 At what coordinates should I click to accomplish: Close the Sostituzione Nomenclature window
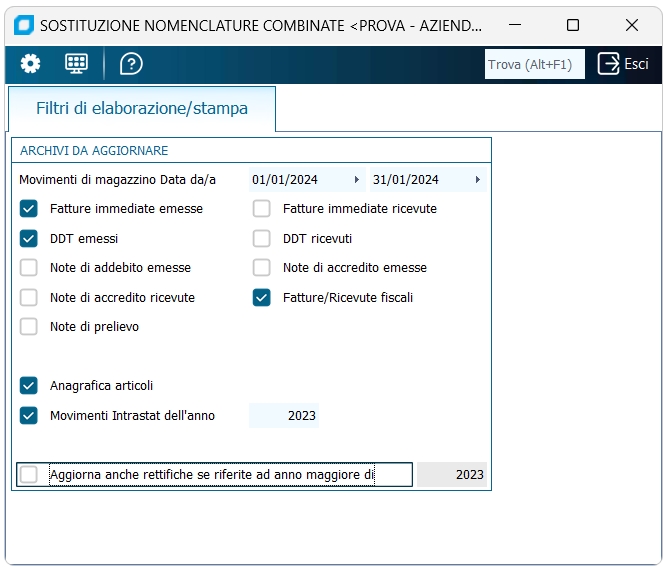632,25
